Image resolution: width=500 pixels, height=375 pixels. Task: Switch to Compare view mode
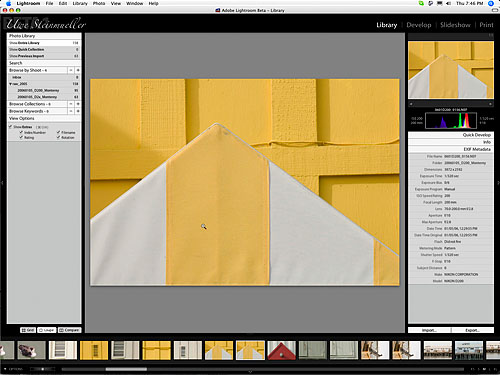coord(69,330)
